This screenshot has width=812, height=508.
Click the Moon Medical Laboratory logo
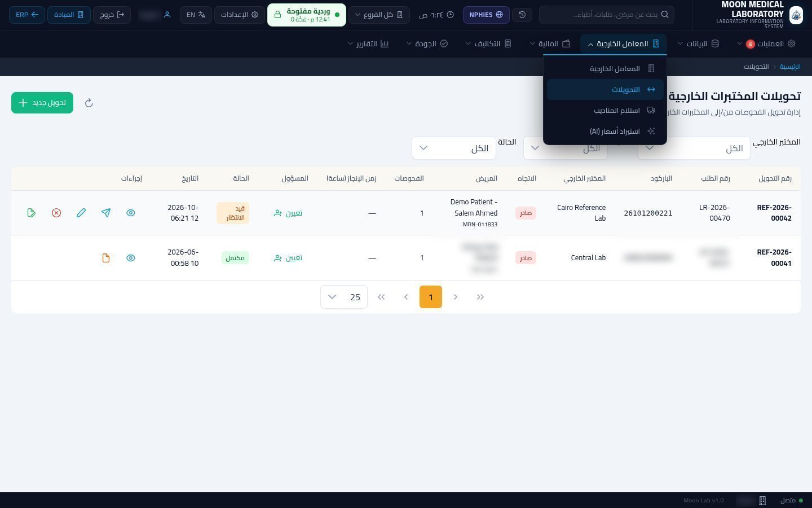click(796, 15)
